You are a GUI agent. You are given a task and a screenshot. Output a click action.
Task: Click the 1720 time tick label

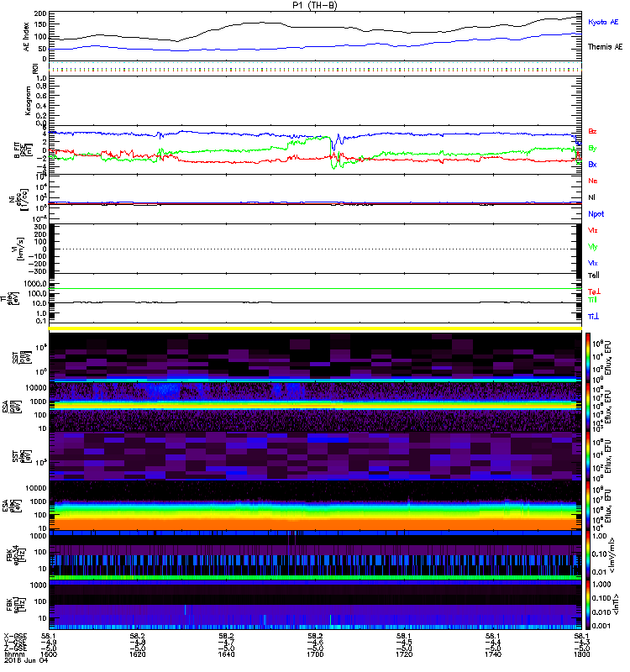pyautogui.click(x=404, y=654)
